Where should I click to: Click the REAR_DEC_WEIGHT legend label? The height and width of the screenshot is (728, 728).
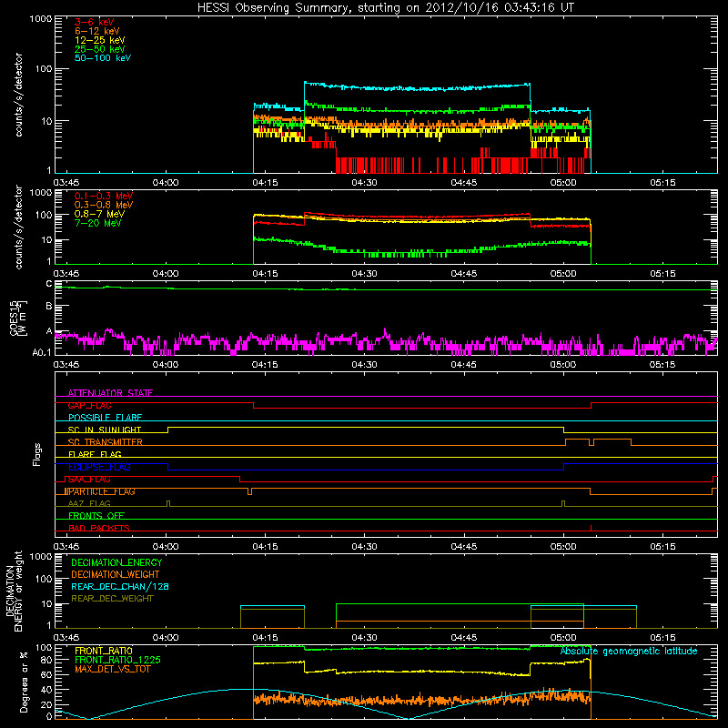(x=112, y=599)
